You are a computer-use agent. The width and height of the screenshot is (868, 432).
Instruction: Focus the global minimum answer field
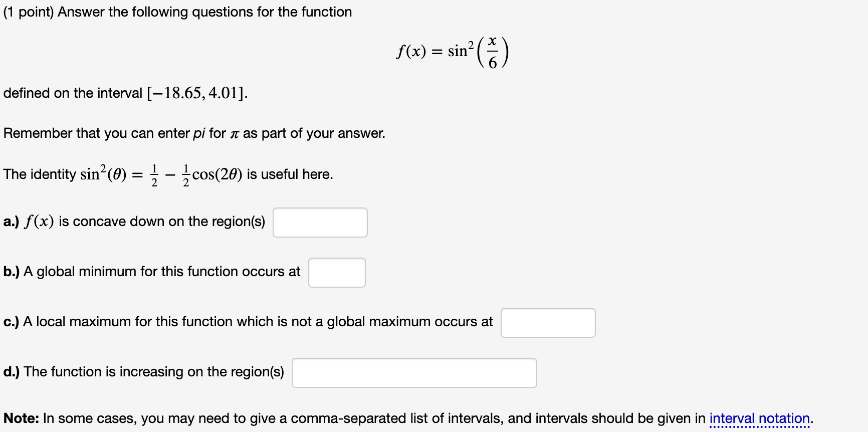click(x=337, y=273)
